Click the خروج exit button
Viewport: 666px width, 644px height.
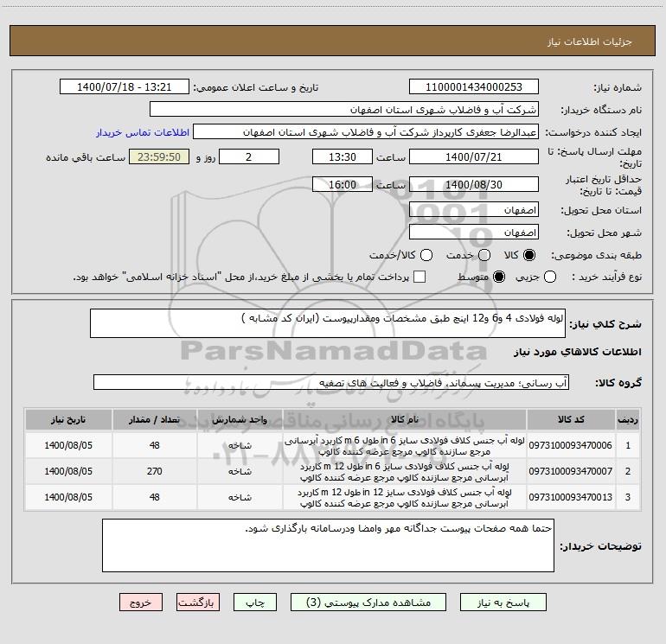pyautogui.click(x=141, y=603)
